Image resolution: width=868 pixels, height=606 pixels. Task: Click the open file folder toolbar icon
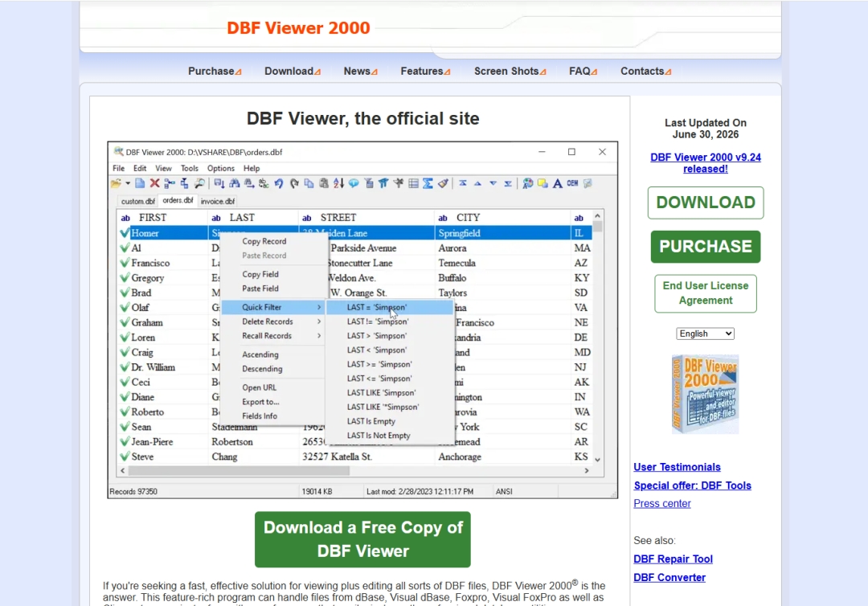[116, 183]
